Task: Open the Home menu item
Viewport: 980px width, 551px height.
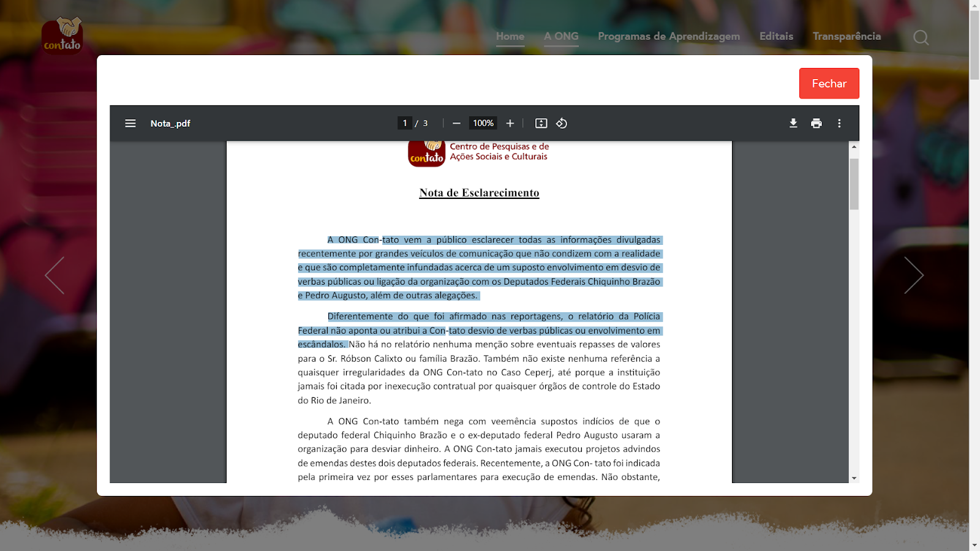Action: 510,36
